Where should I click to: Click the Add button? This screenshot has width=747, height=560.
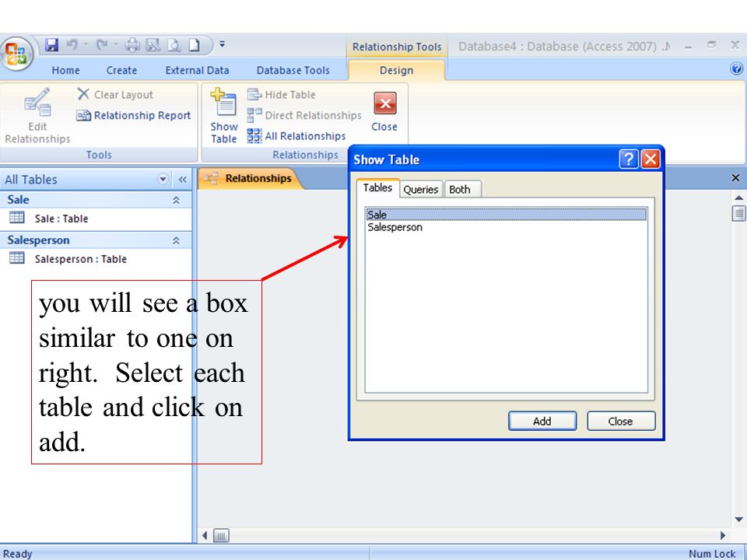point(542,421)
